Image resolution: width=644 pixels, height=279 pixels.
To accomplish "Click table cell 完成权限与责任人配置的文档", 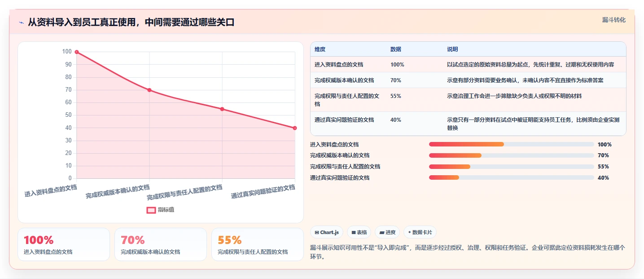I will click(347, 100).
